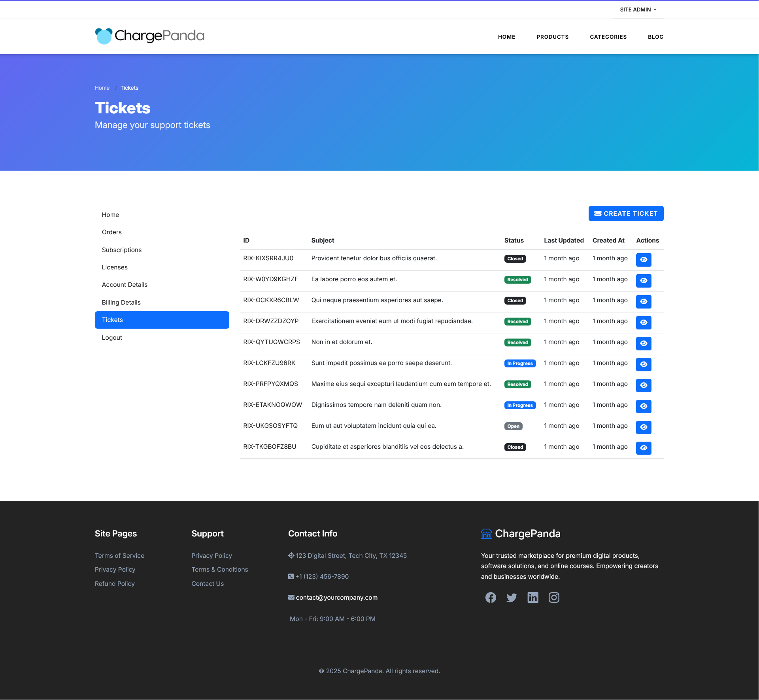
Task: Click the Twitter bird icon
Action: click(x=512, y=598)
